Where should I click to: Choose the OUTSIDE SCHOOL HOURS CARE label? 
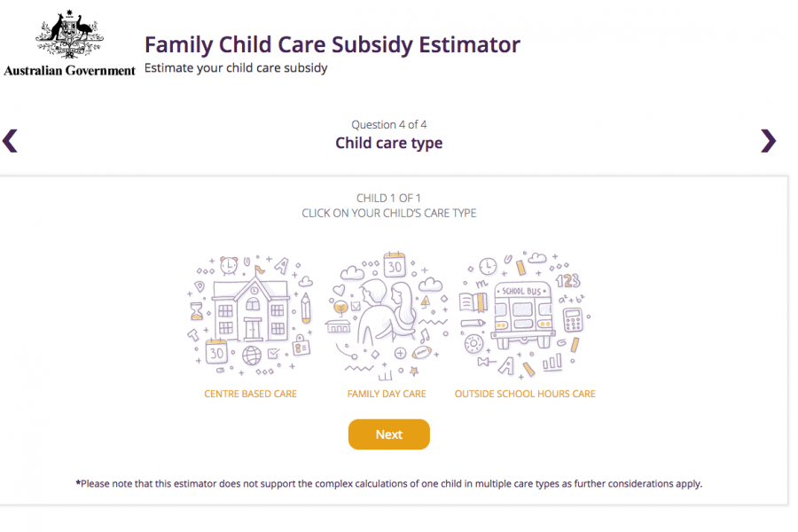525,394
